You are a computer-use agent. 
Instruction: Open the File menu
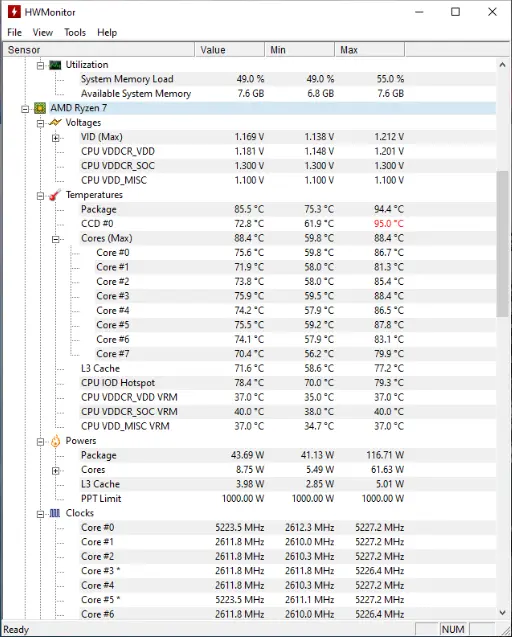click(15, 32)
